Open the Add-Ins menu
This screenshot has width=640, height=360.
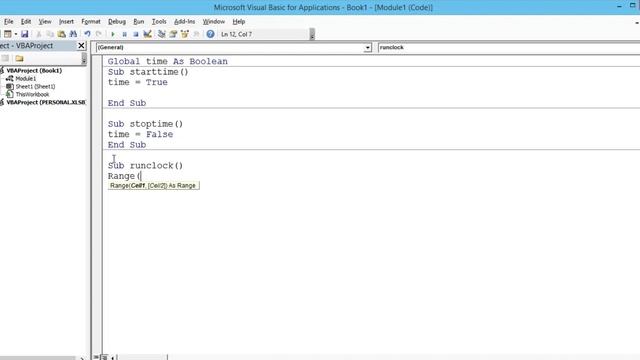click(184, 21)
